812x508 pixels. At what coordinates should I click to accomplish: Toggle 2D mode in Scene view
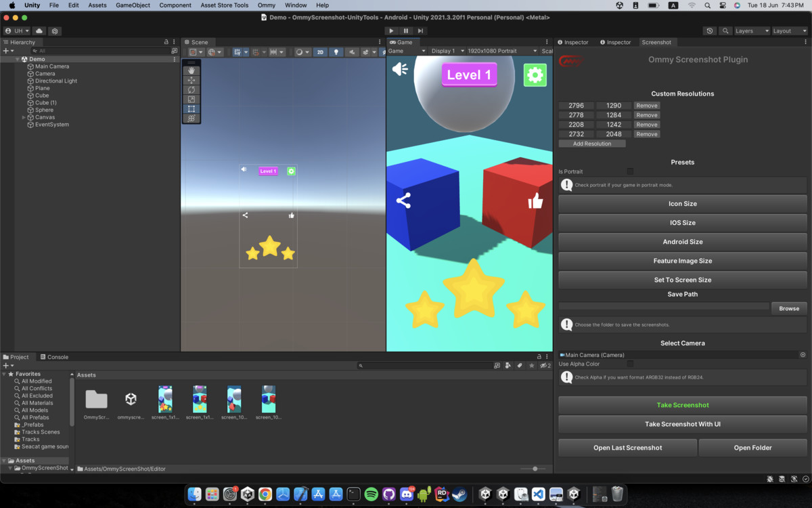pyautogui.click(x=320, y=52)
